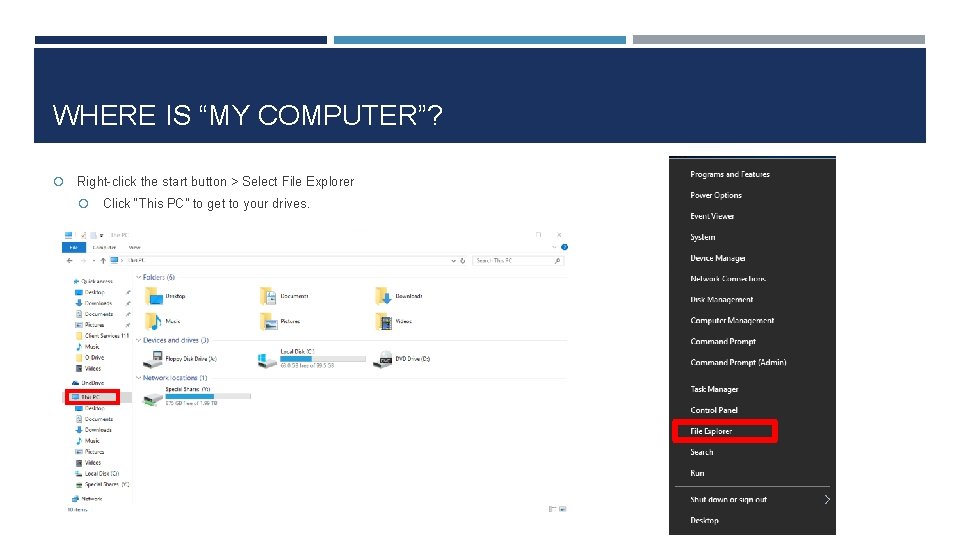The height and width of the screenshot is (540, 960).
Task: Expand the ribbon using the chevron
Action: (554, 247)
